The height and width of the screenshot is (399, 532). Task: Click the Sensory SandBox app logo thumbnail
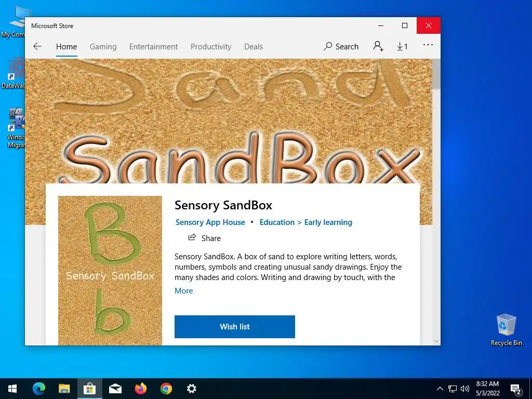coord(110,270)
